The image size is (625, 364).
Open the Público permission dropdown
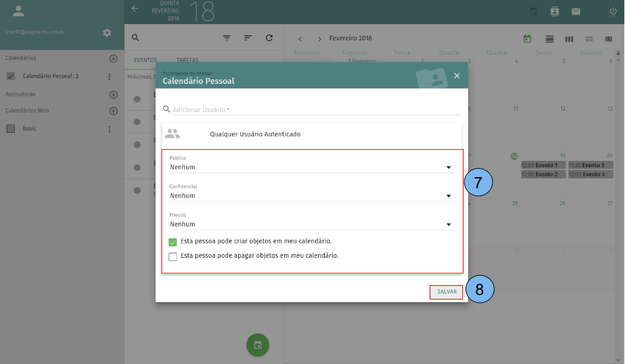pyautogui.click(x=311, y=167)
